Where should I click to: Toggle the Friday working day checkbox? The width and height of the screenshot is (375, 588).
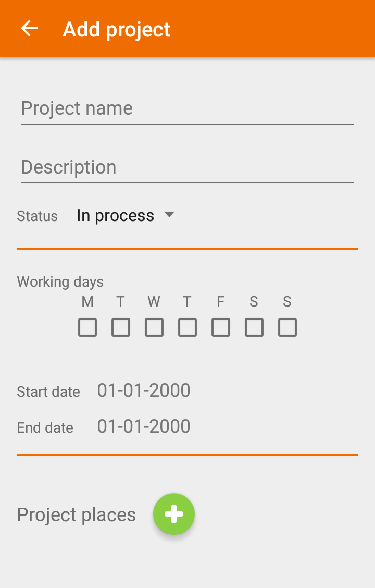[x=221, y=327]
